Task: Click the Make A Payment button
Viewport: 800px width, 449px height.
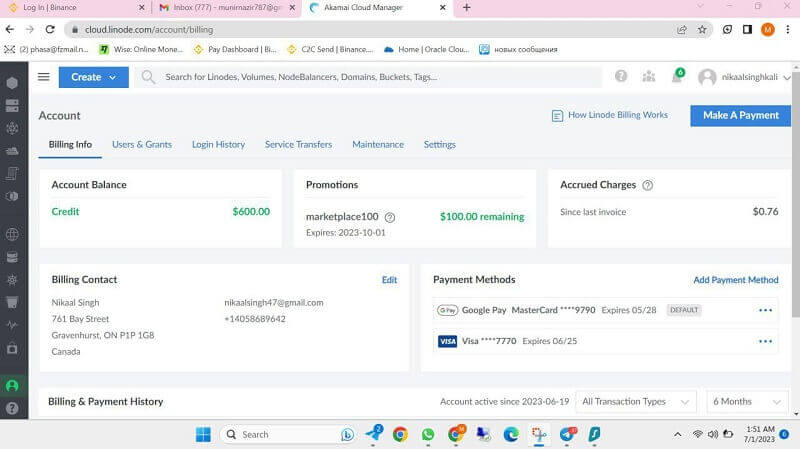Action: click(x=740, y=115)
